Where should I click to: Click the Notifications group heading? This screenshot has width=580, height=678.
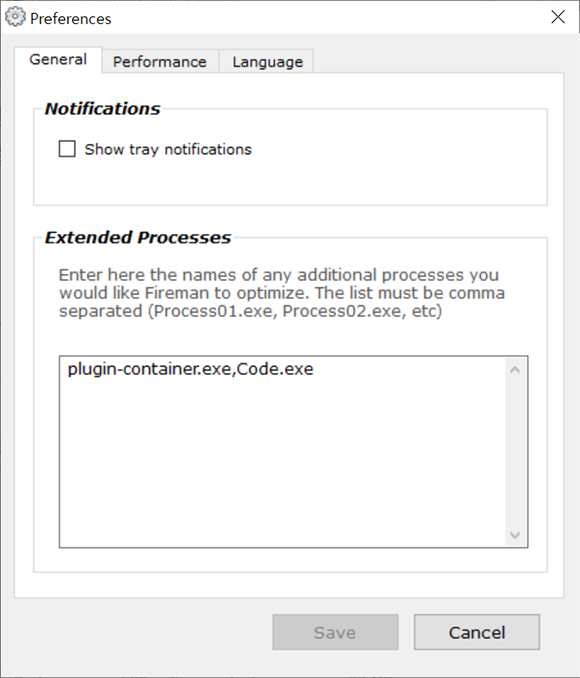(103, 109)
